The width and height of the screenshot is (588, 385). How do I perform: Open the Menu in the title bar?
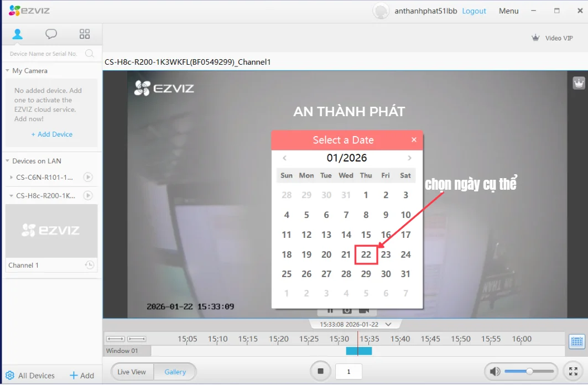508,11
